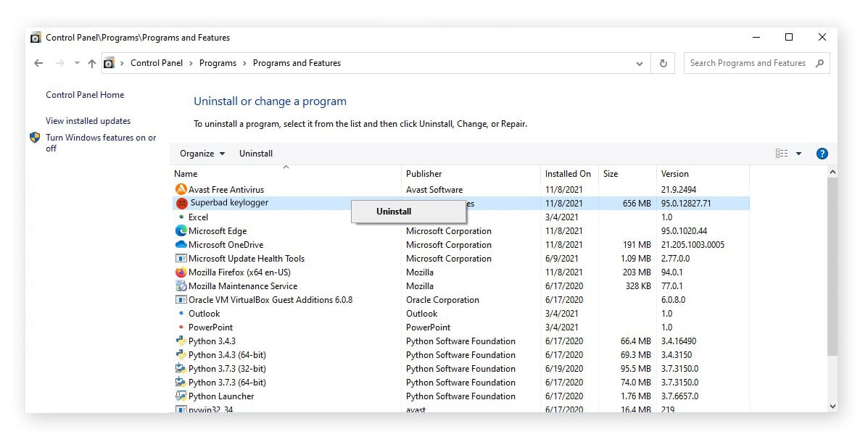Click the change view icon
The image size is (868, 442).
782,154
